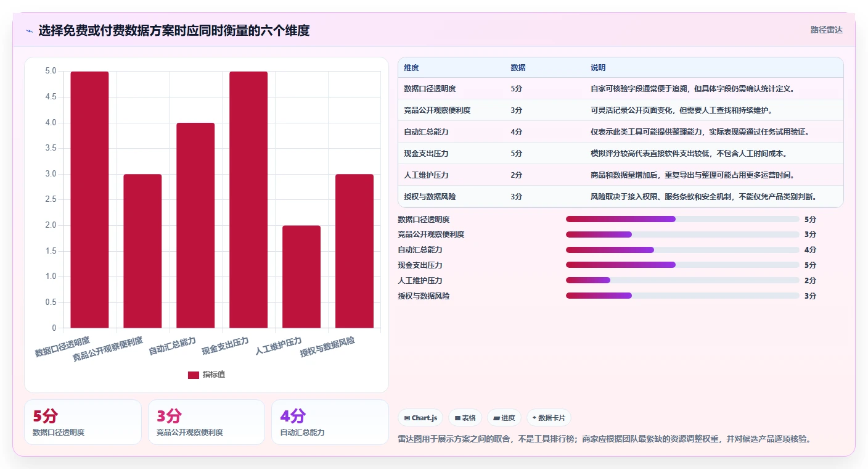868x469 pixels.
Task: Click the 5.0 y-axis value
Action: (51, 71)
